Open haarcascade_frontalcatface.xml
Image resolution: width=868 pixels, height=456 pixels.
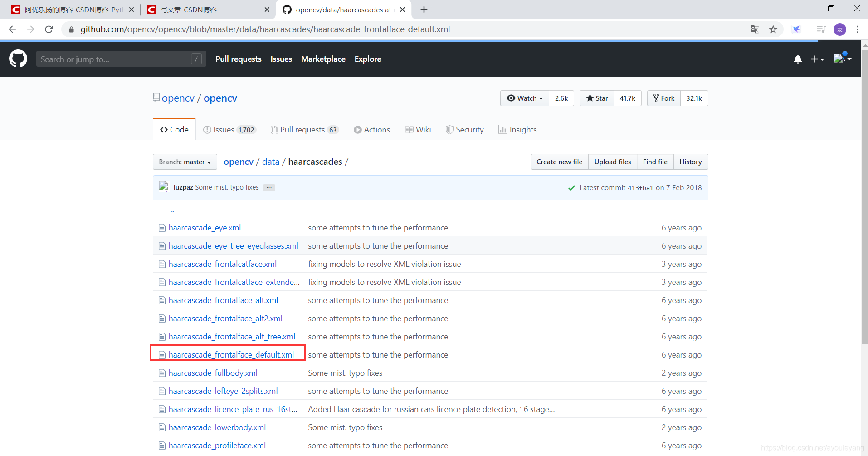coord(223,264)
